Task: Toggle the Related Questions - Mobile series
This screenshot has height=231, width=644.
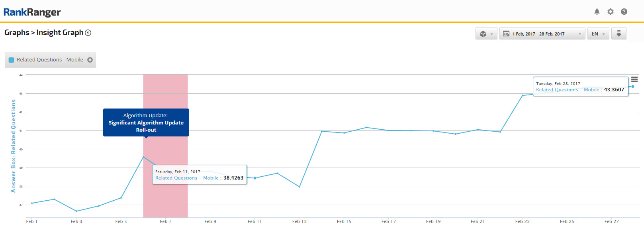Action: 50,60
